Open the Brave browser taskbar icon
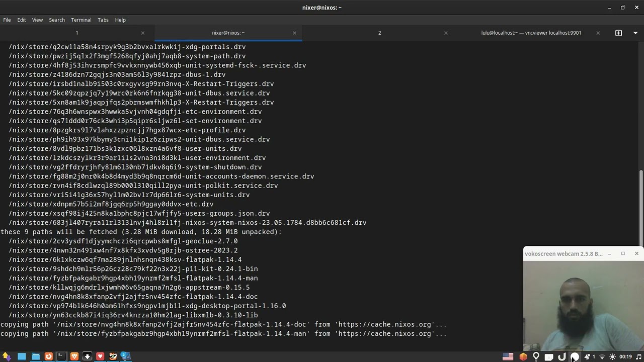This screenshot has height=362, width=644. [x=74, y=356]
